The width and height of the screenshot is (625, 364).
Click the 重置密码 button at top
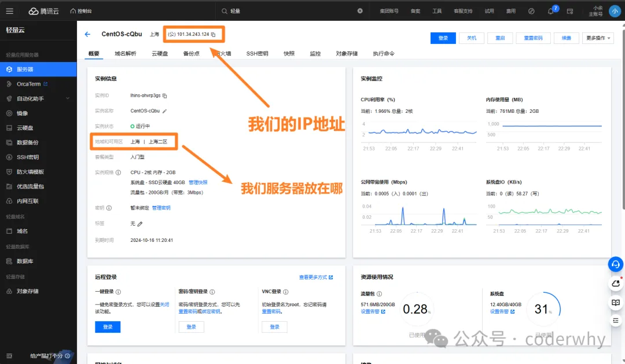pos(533,38)
